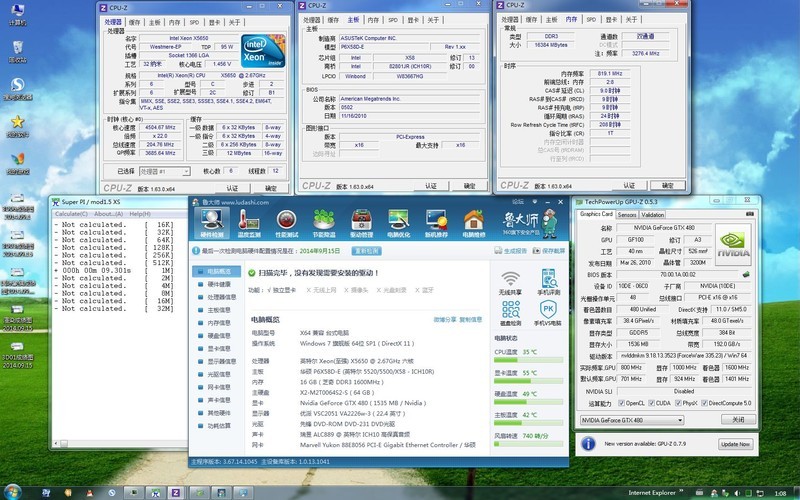Open About...(A) menu in Super PI
The height and width of the screenshot is (500, 800).
(108, 214)
